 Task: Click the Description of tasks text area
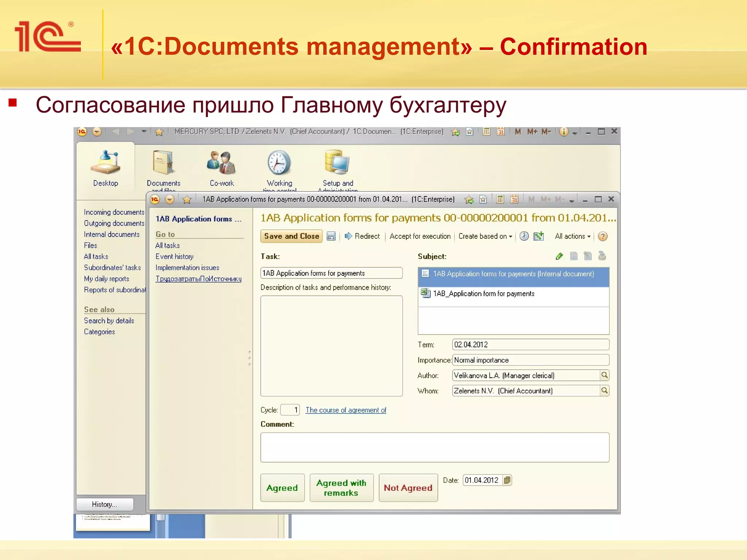pyautogui.click(x=332, y=346)
